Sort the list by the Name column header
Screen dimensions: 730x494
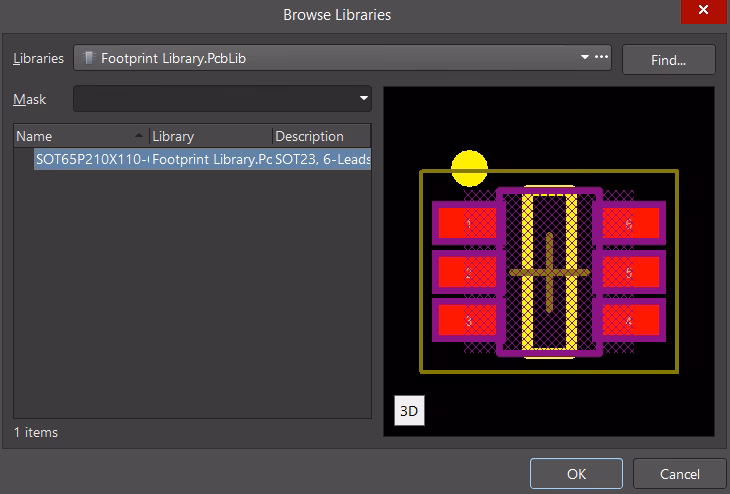[x=80, y=136]
